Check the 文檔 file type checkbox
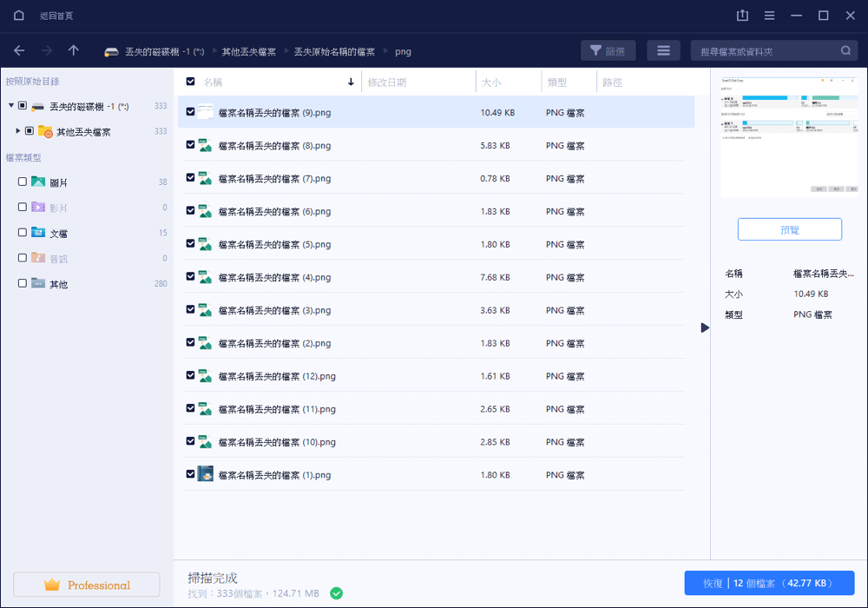The height and width of the screenshot is (608, 868). (23, 233)
